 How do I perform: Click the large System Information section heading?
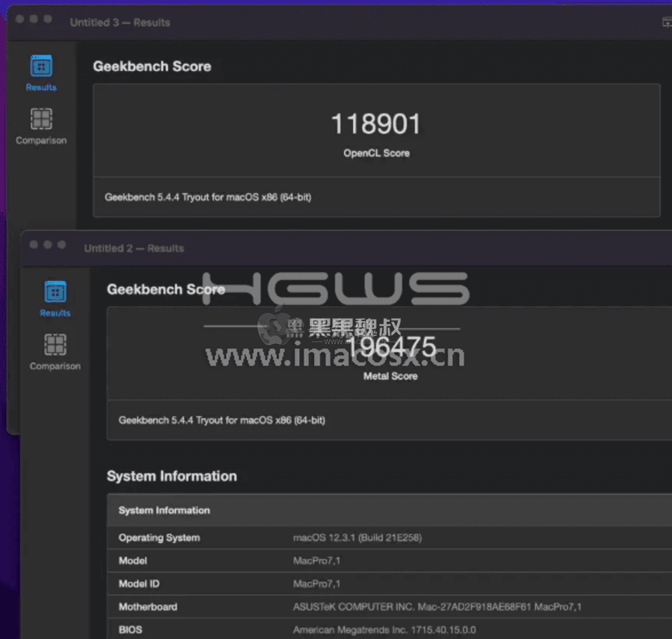click(x=172, y=476)
